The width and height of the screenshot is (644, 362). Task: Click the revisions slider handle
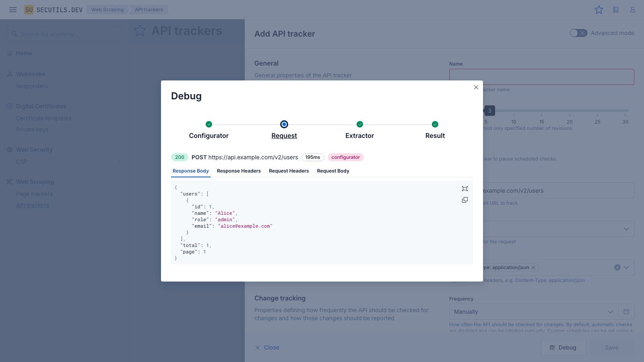tap(489, 111)
